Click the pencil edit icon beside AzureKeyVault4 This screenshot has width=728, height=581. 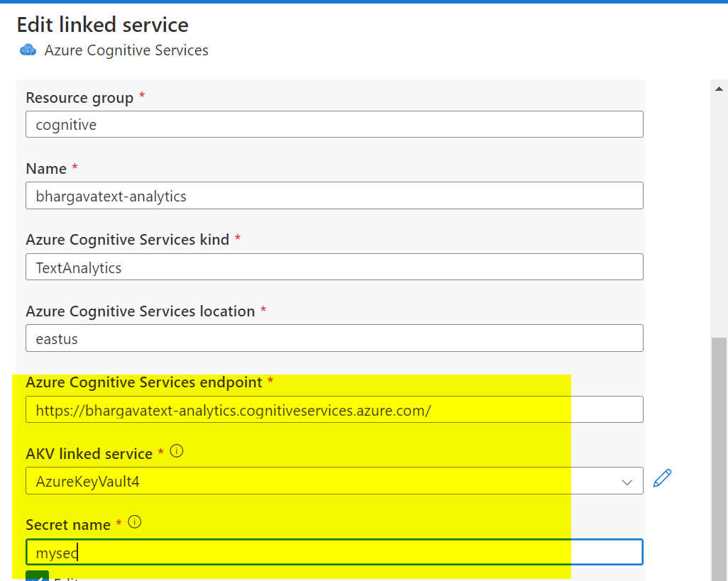[661, 478]
